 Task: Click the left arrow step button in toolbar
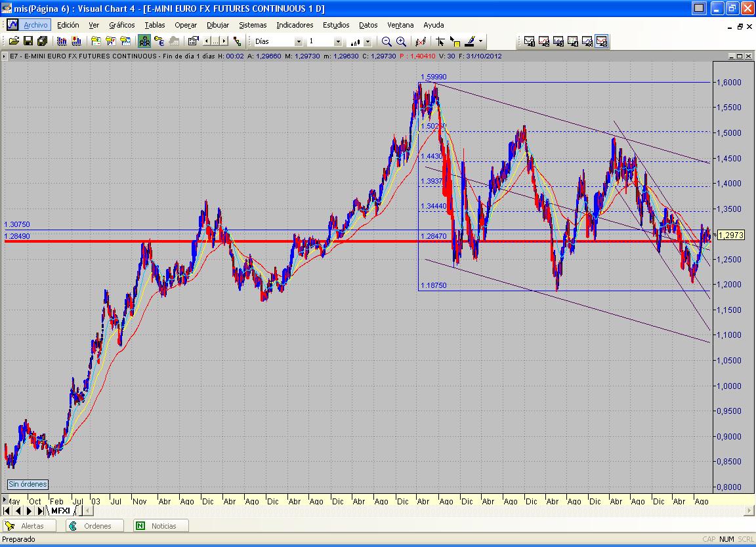[x=207, y=41]
